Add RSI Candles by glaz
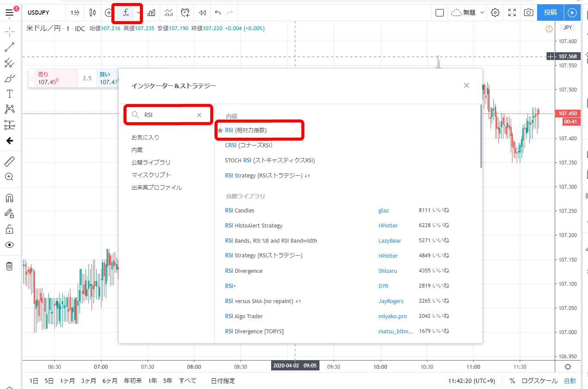The width and height of the screenshot is (588, 389). pyautogui.click(x=240, y=211)
